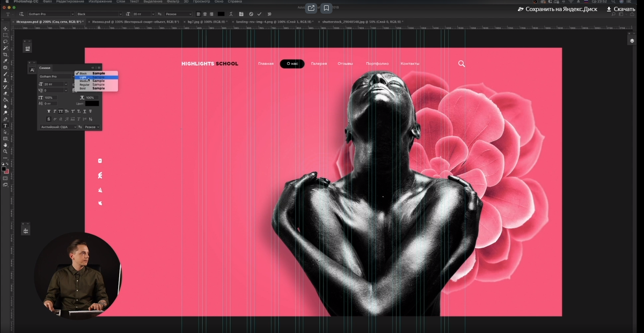Select the Pen tool
This screenshot has width=644, height=333.
[x=5, y=119]
